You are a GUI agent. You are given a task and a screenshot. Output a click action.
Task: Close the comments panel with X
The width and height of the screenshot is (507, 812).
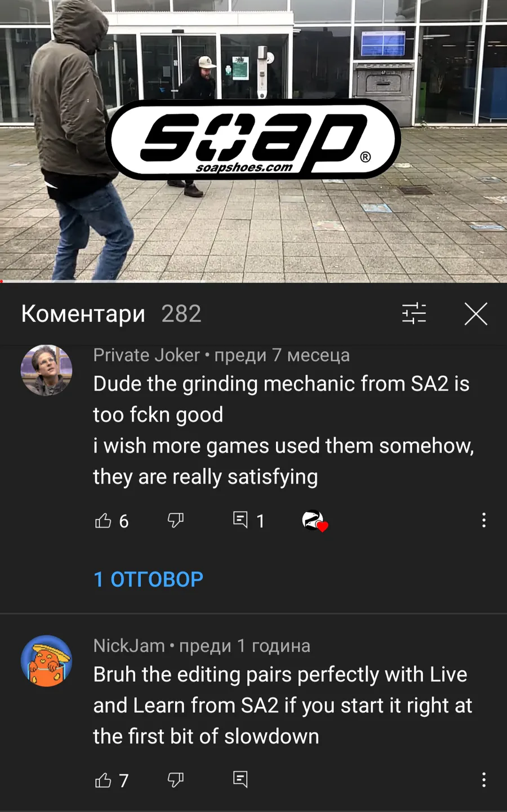476,313
